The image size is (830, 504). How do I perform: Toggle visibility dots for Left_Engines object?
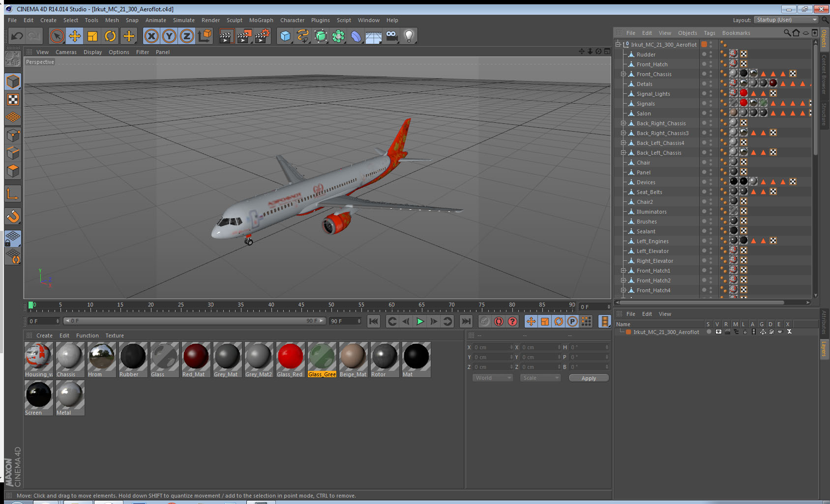(x=711, y=241)
